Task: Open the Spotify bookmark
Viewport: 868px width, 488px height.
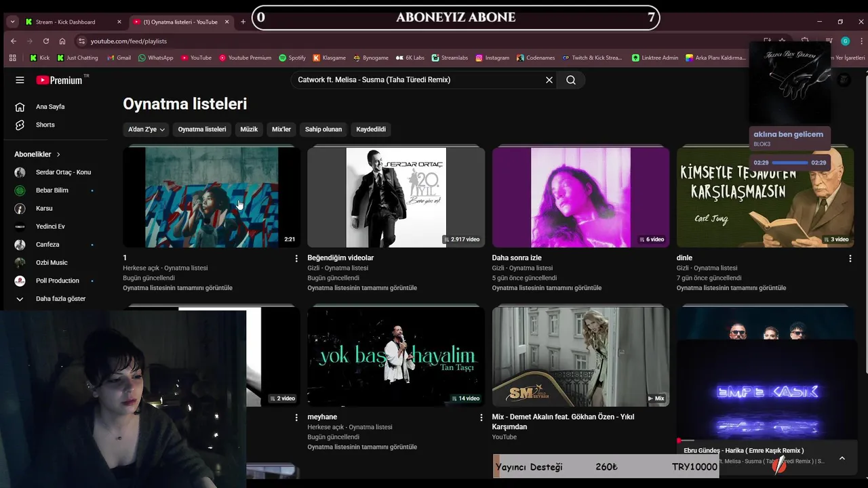Action: (x=292, y=58)
